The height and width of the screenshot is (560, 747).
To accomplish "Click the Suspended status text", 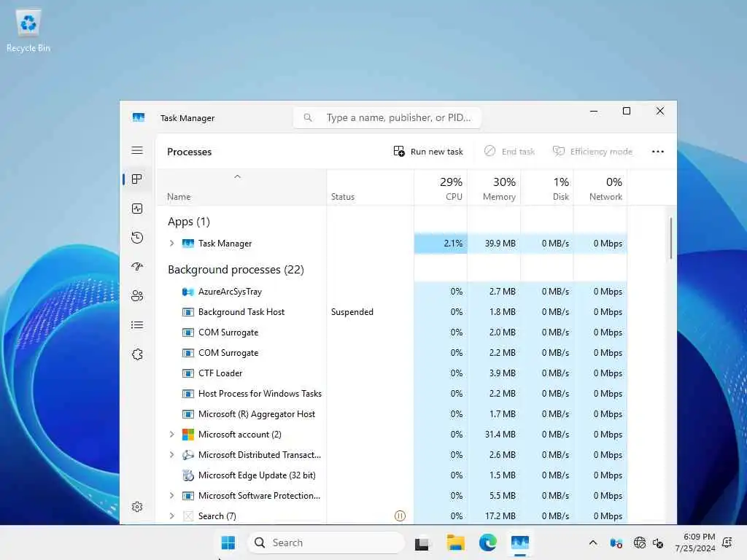I will point(352,312).
